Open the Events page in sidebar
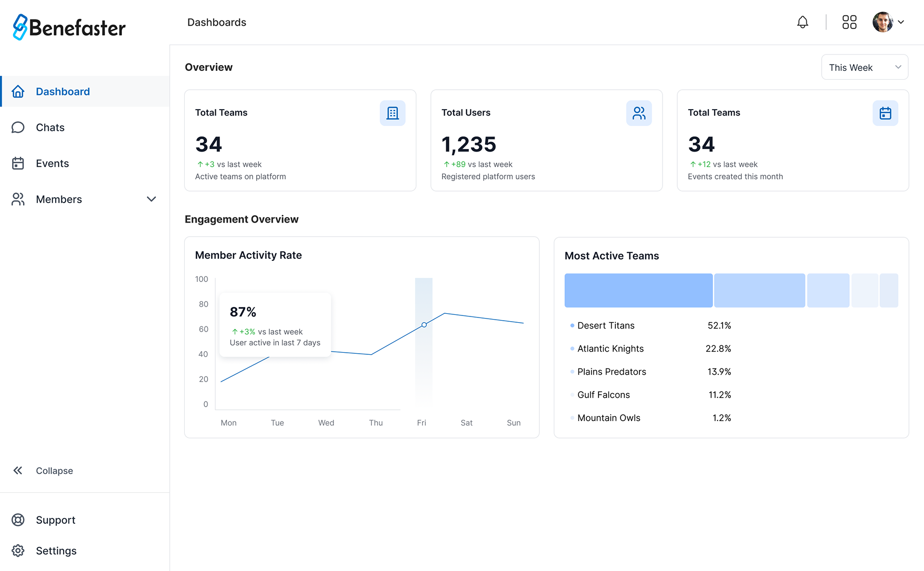924x571 pixels. point(52,163)
